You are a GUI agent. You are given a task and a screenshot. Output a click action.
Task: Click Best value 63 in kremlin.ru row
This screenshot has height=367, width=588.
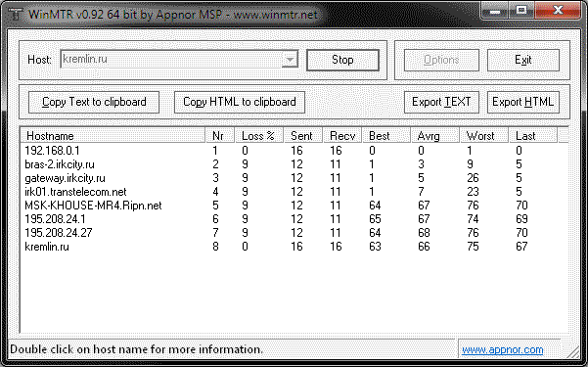(x=375, y=247)
